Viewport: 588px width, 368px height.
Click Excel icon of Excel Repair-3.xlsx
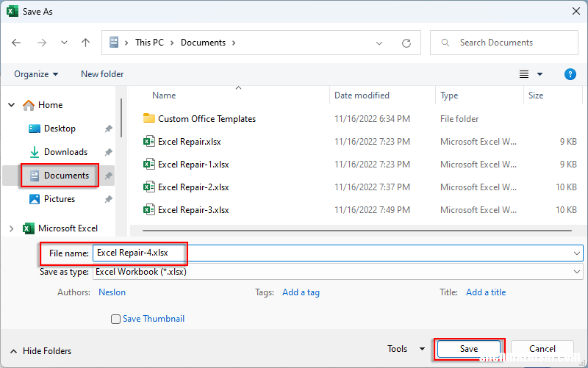click(149, 210)
